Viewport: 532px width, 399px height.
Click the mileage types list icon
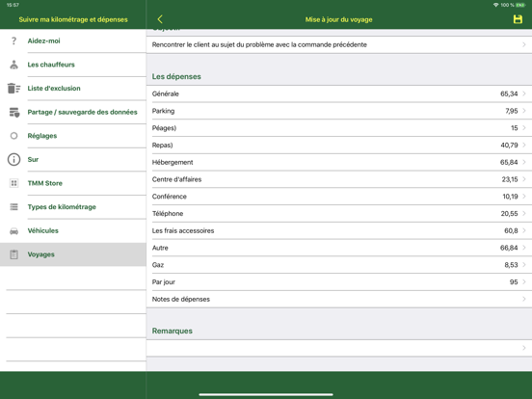point(13,207)
